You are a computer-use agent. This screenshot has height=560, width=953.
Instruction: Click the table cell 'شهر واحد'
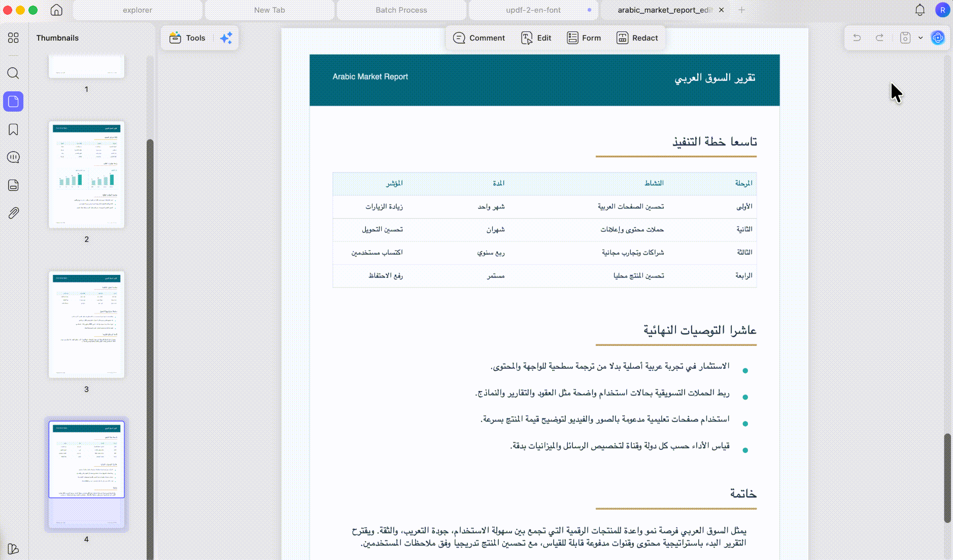491,206
